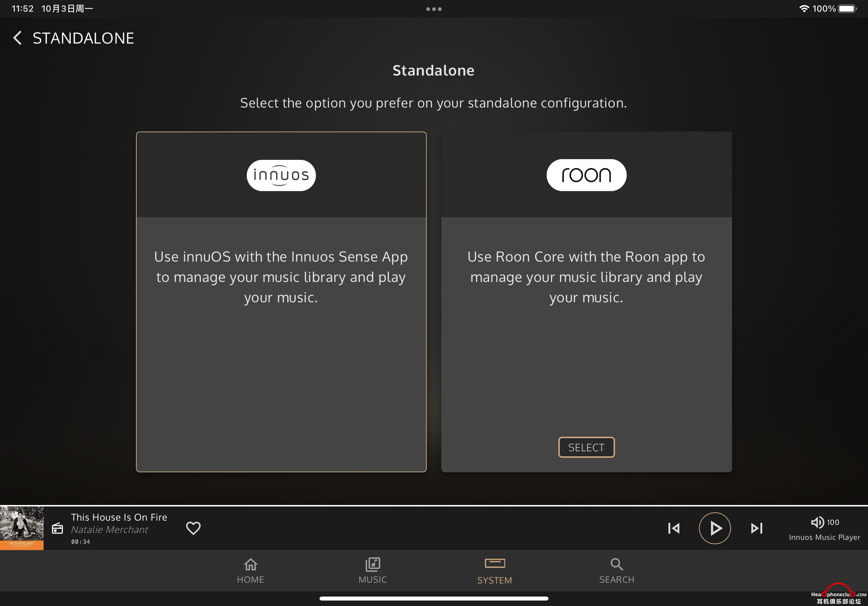Open the SYSTEM navigation tab
Viewport: 868px width, 606px height.
click(x=495, y=570)
